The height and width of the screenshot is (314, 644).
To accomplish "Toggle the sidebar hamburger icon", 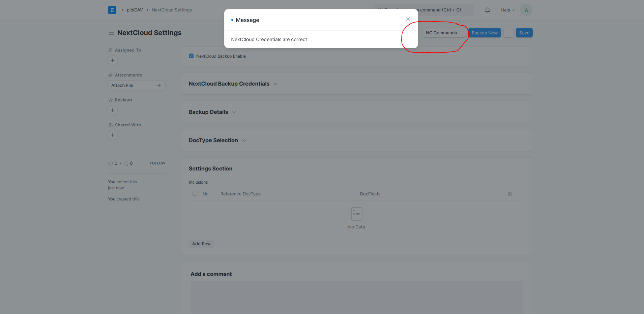I will [x=111, y=33].
